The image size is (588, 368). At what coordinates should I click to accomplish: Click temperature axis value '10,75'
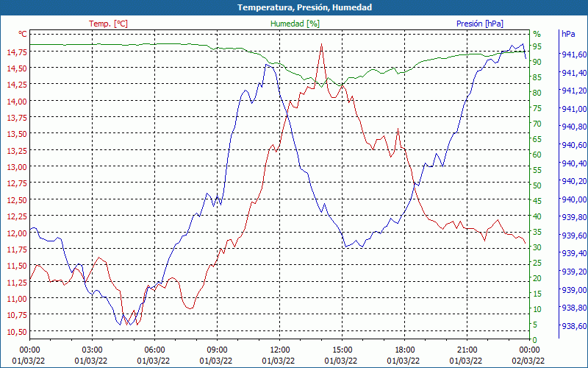tap(17, 315)
